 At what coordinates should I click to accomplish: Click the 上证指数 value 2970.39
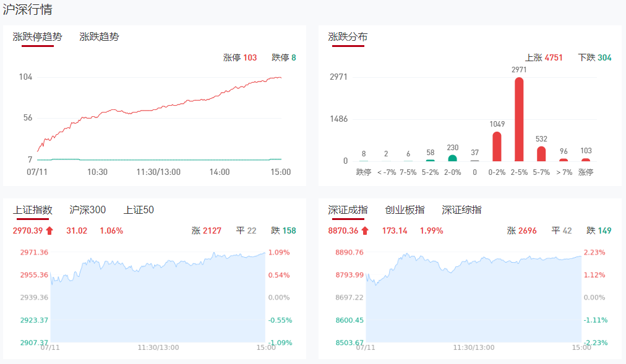tap(28, 231)
